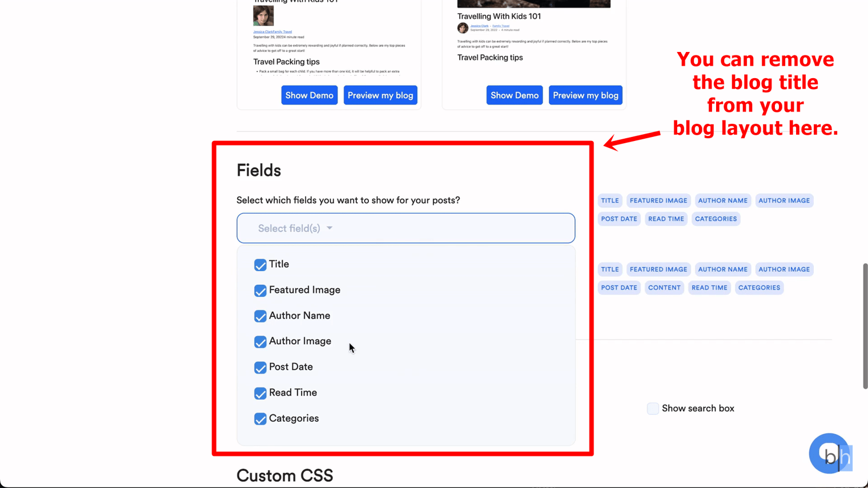Click the dropdown arrow beside Select field(s)
The width and height of the screenshot is (868, 488).
tap(329, 228)
